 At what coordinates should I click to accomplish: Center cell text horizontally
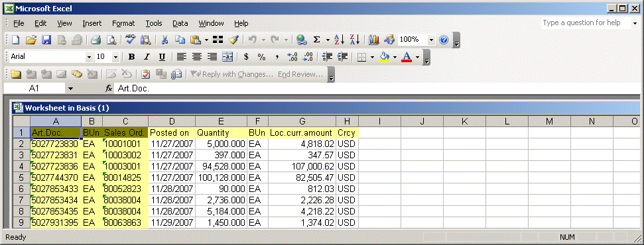click(197, 57)
